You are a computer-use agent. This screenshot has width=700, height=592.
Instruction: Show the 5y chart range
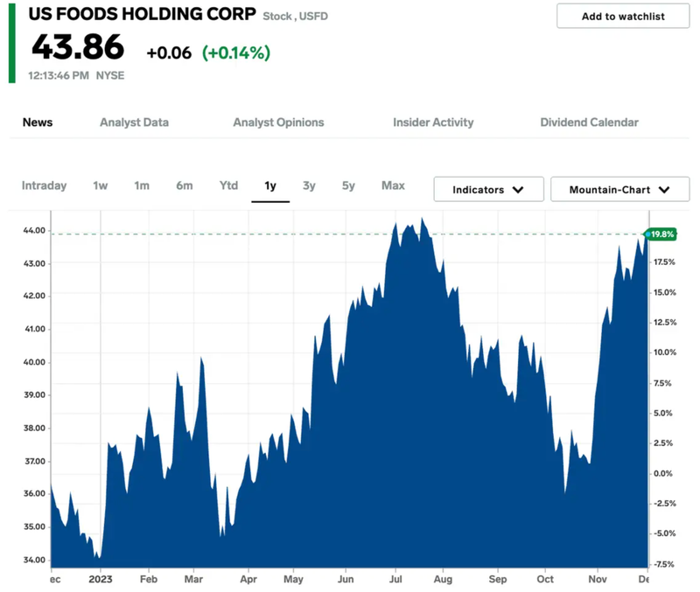click(348, 185)
